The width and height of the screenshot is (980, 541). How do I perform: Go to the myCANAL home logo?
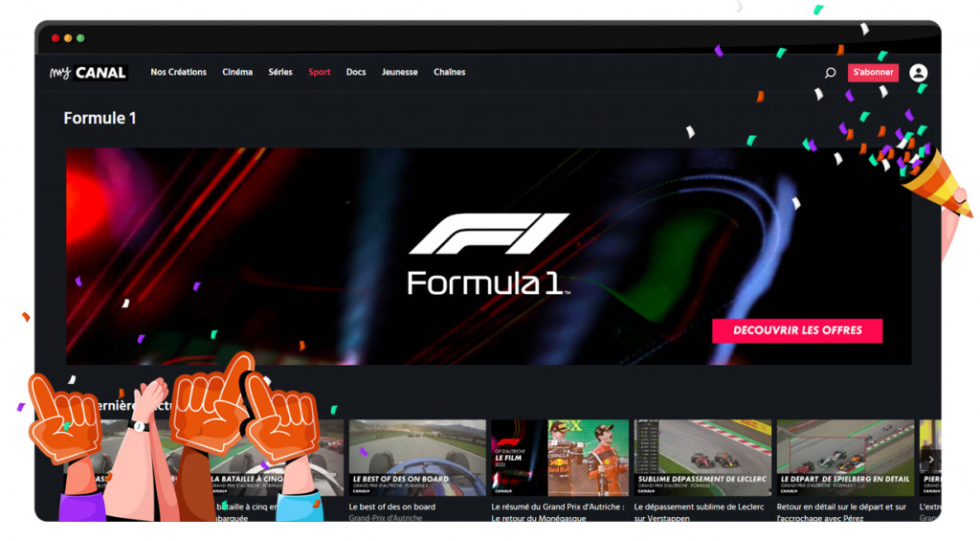[x=89, y=73]
